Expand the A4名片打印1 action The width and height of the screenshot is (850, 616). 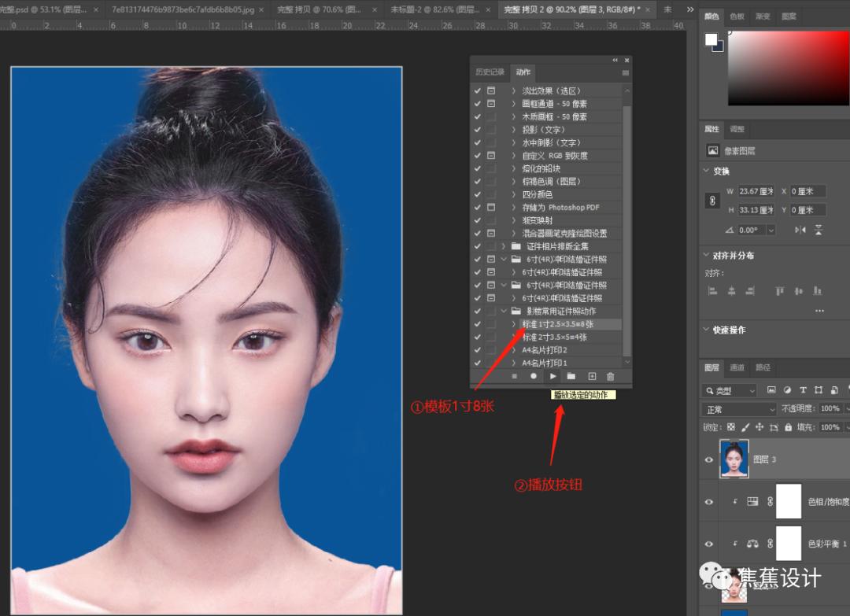pyautogui.click(x=516, y=363)
